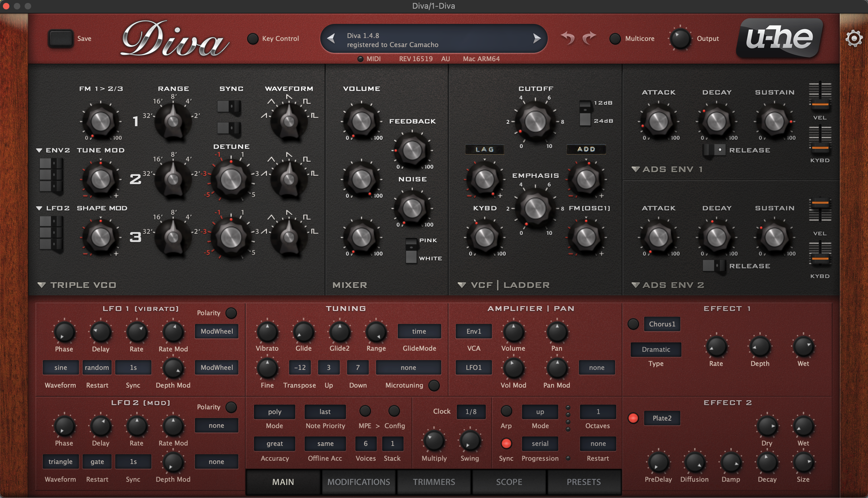Click the Save button
The width and height of the screenshot is (868, 498).
pos(60,38)
